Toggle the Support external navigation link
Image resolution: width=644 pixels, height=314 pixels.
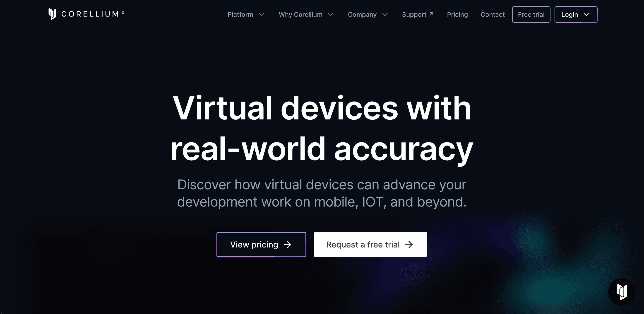pos(417,14)
